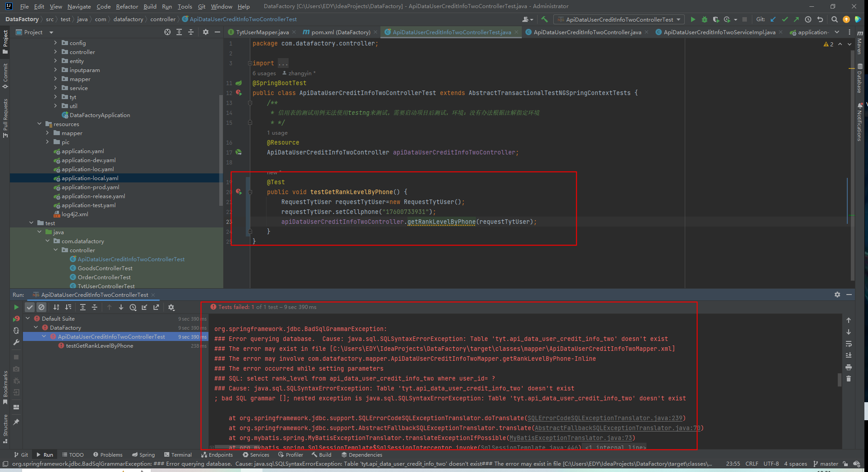
Task: Open Search Everywhere magnifier
Action: tap(834, 19)
